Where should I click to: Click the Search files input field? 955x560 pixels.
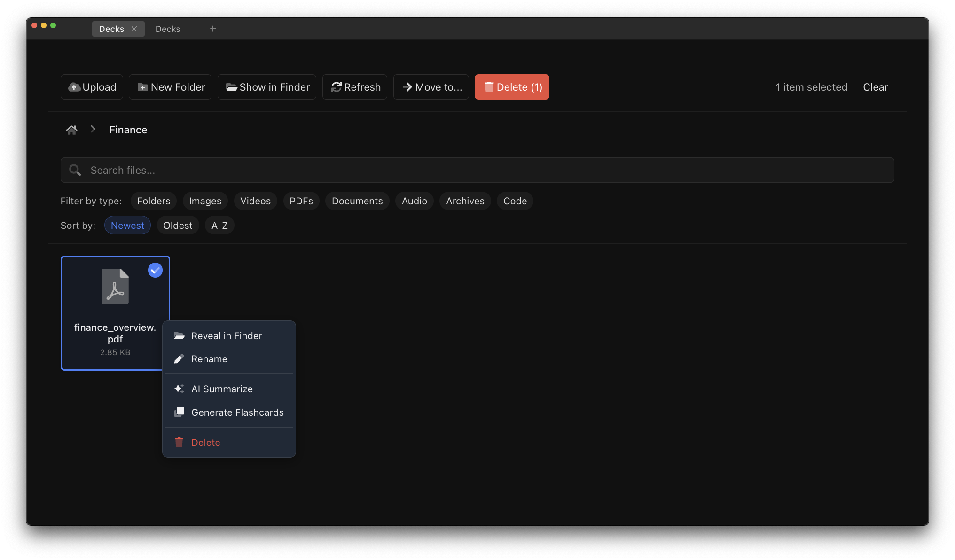pyautogui.click(x=329, y=170)
